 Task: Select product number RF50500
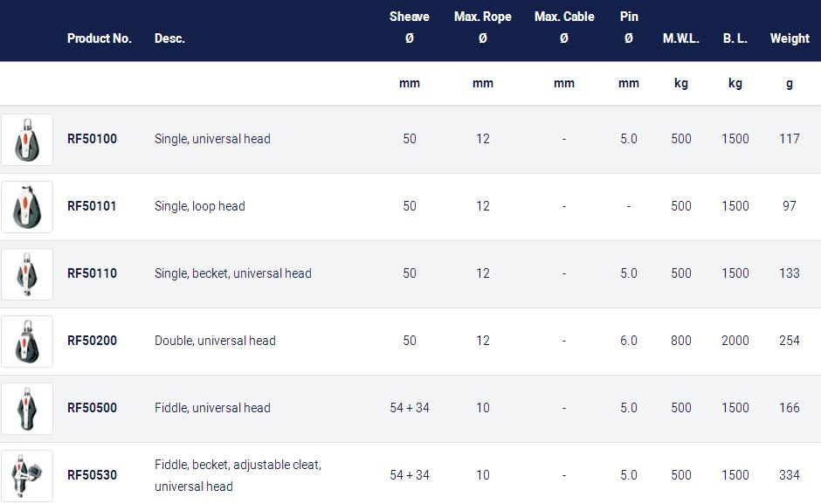93,408
